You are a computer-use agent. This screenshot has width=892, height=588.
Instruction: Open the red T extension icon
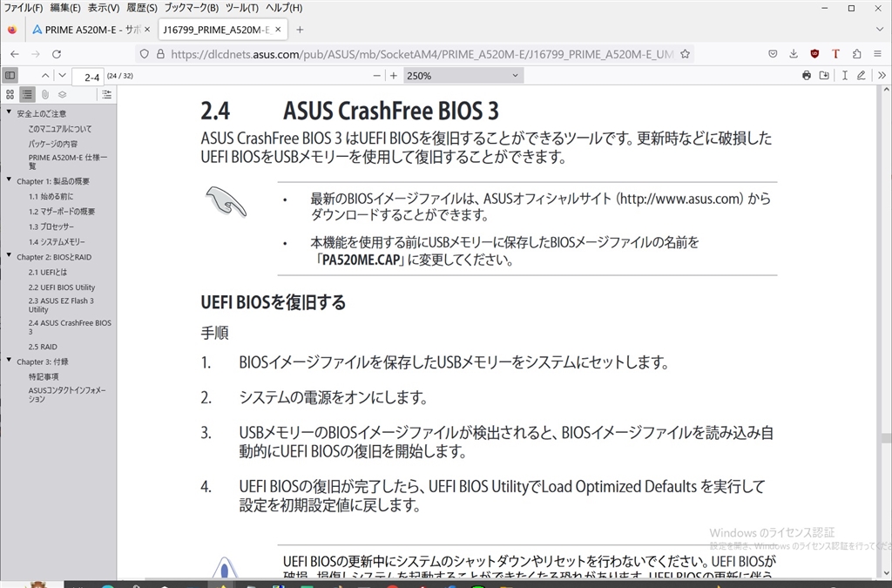(x=835, y=54)
